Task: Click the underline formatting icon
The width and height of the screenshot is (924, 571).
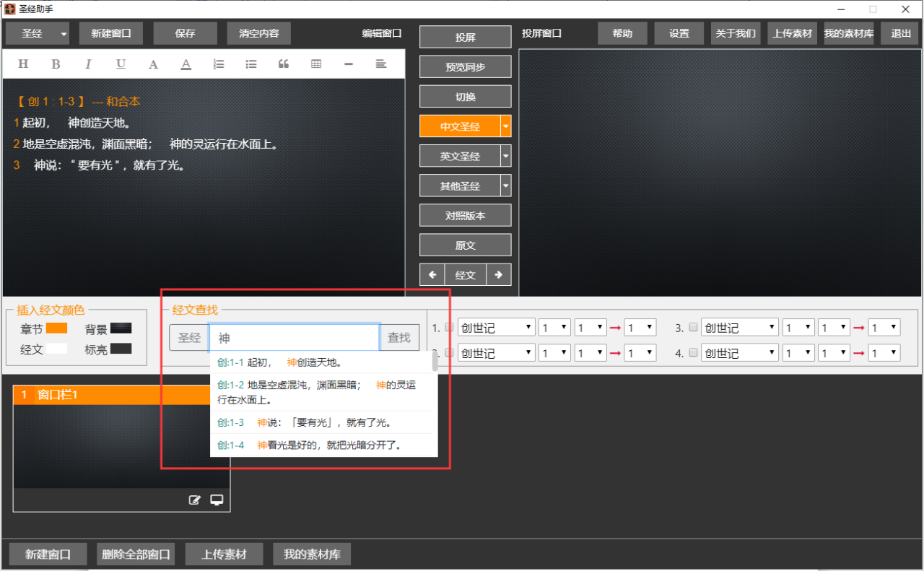Action: 121,64
